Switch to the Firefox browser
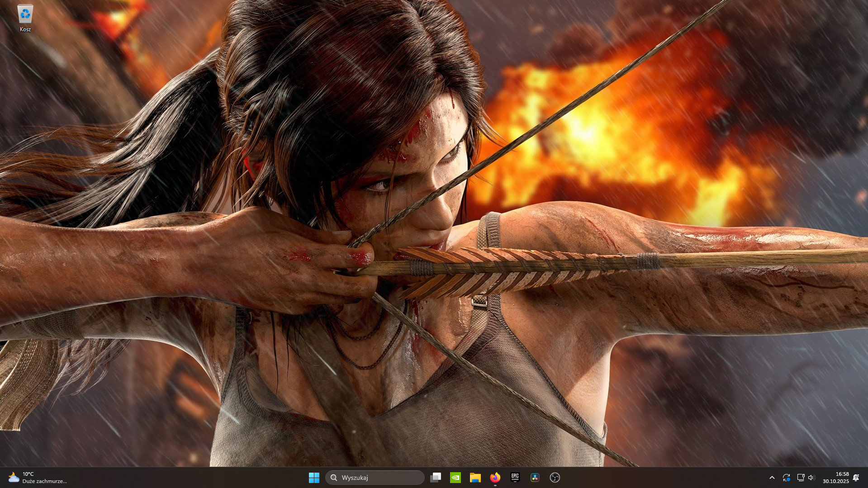The height and width of the screenshot is (488, 868). 495,478
